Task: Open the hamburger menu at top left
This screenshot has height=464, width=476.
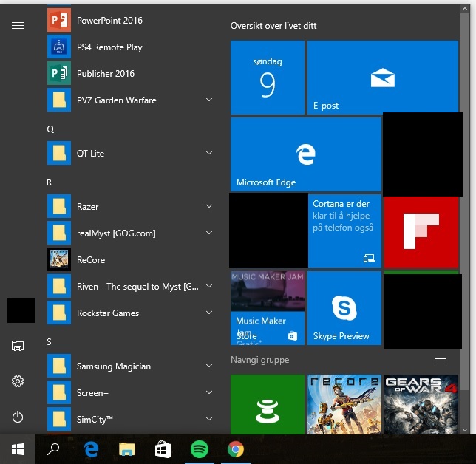Action: [x=18, y=26]
